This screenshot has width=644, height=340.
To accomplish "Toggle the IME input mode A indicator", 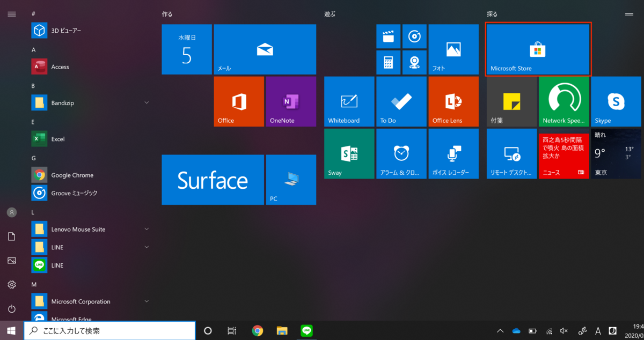I will pos(598,331).
